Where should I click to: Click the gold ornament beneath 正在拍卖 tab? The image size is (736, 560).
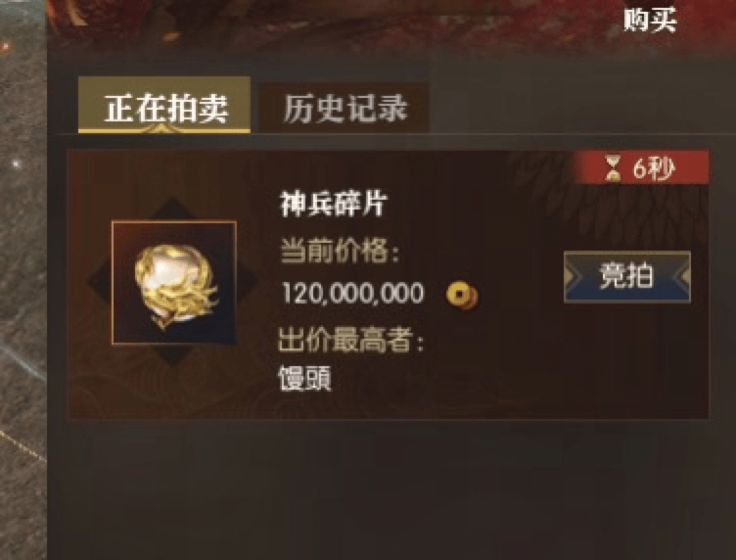click(161, 127)
